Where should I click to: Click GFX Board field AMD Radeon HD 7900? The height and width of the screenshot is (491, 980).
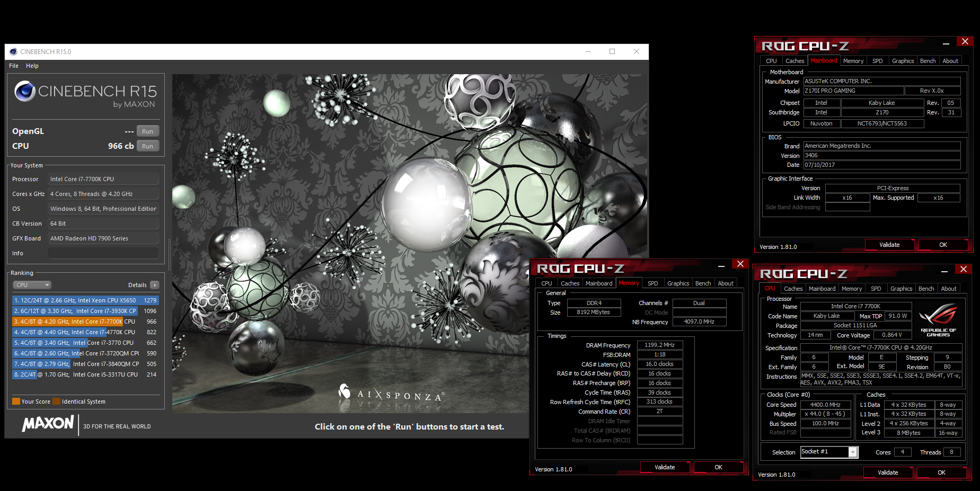point(103,238)
